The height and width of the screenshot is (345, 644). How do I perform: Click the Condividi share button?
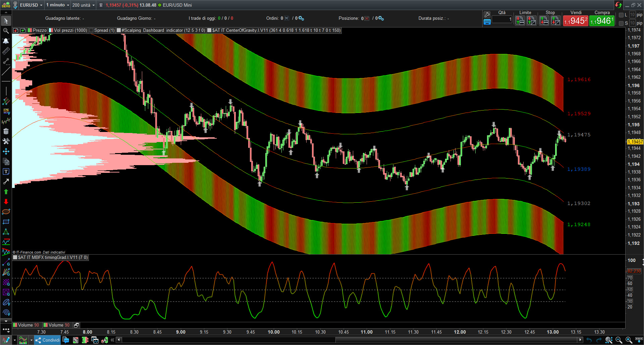[48, 340]
